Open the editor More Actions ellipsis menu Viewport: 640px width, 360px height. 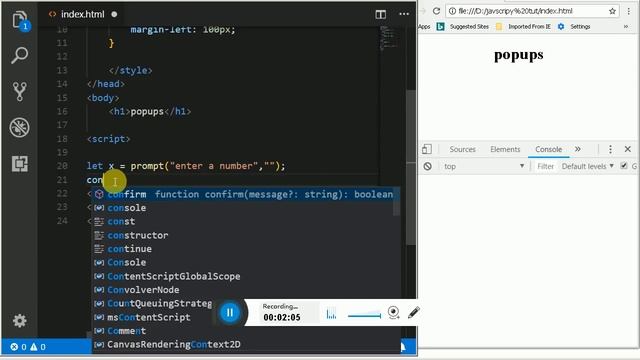click(x=404, y=14)
